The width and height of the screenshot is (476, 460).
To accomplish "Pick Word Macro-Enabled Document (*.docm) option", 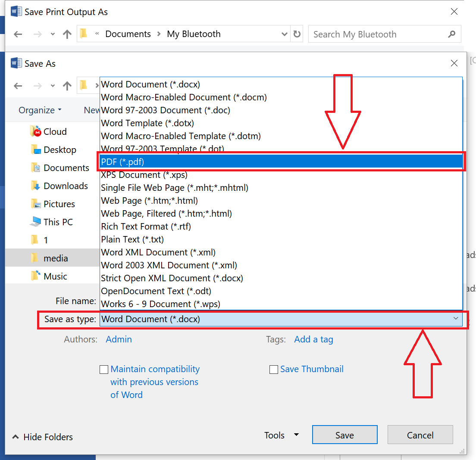I will pyautogui.click(x=281, y=97).
